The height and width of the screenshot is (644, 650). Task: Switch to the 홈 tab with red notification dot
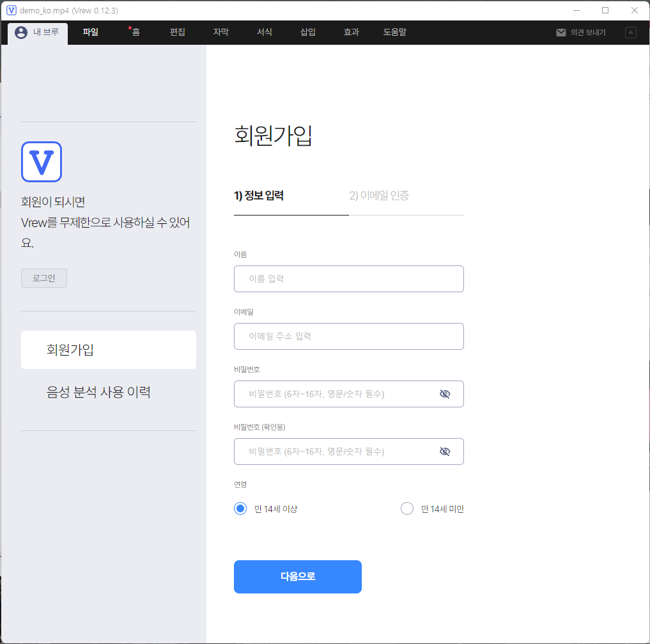[134, 32]
